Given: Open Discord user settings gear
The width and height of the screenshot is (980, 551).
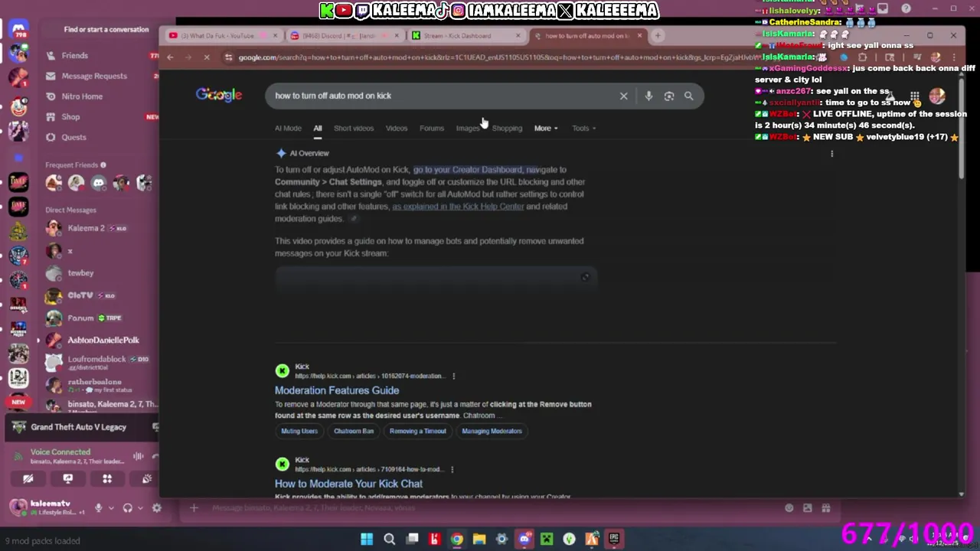Looking at the screenshot, I should click(156, 507).
